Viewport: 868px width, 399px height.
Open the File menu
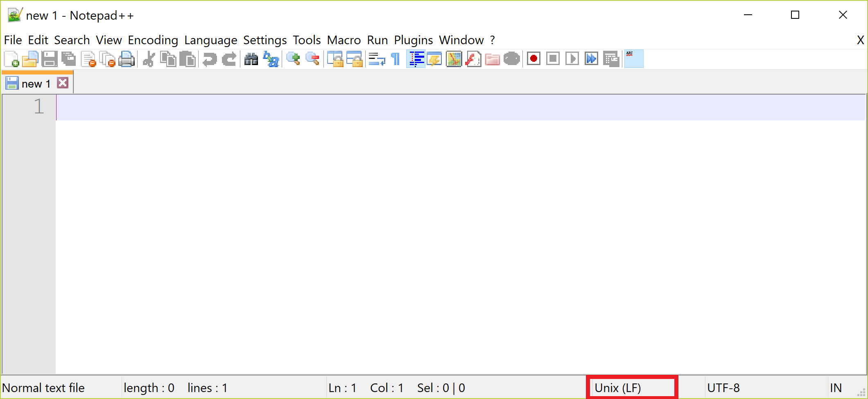[x=13, y=40]
